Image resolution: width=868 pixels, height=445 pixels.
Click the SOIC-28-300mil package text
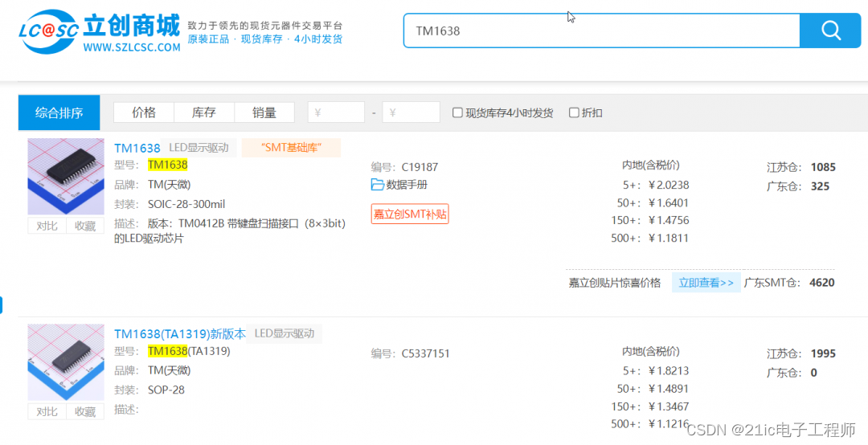click(186, 204)
